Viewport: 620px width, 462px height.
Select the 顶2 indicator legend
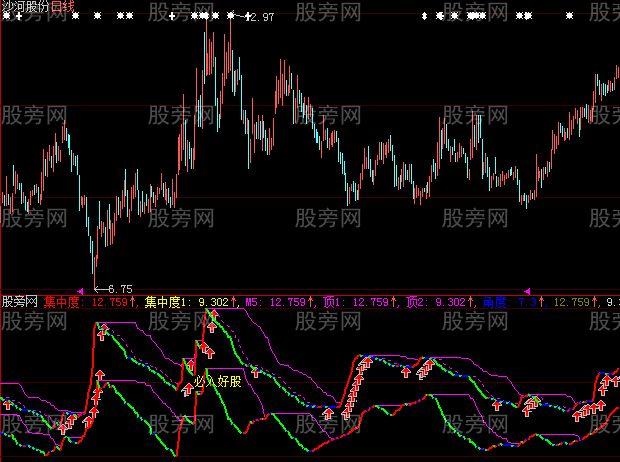pyautogui.click(x=440, y=303)
